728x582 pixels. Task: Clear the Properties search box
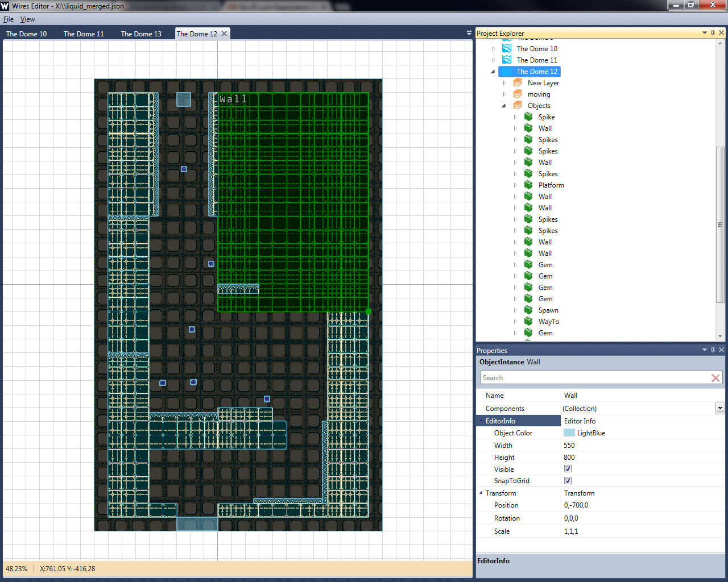tap(715, 378)
